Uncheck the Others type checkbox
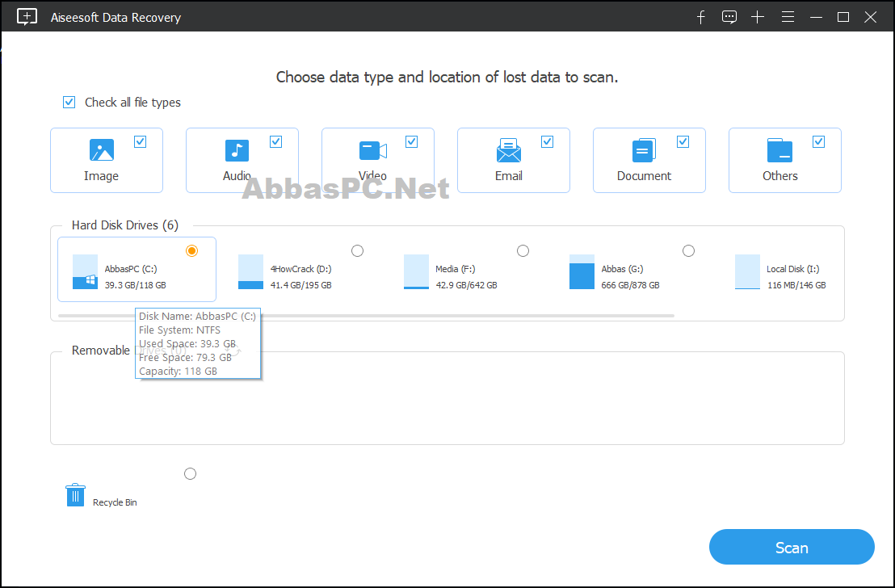895x588 pixels. (818, 141)
